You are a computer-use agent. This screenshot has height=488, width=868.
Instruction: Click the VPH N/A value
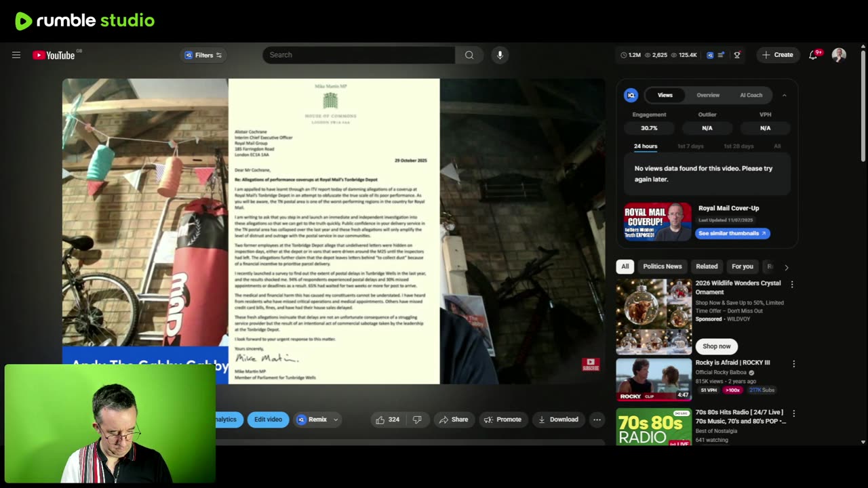765,128
